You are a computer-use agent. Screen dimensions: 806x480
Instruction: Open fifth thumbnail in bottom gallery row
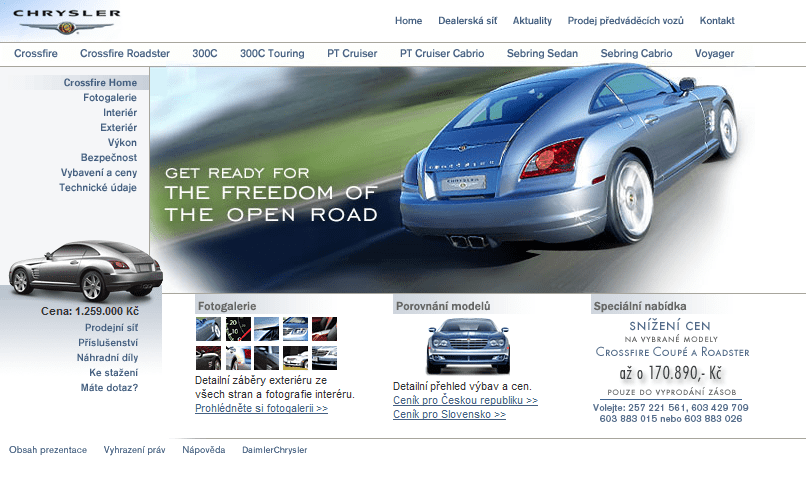point(324,358)
